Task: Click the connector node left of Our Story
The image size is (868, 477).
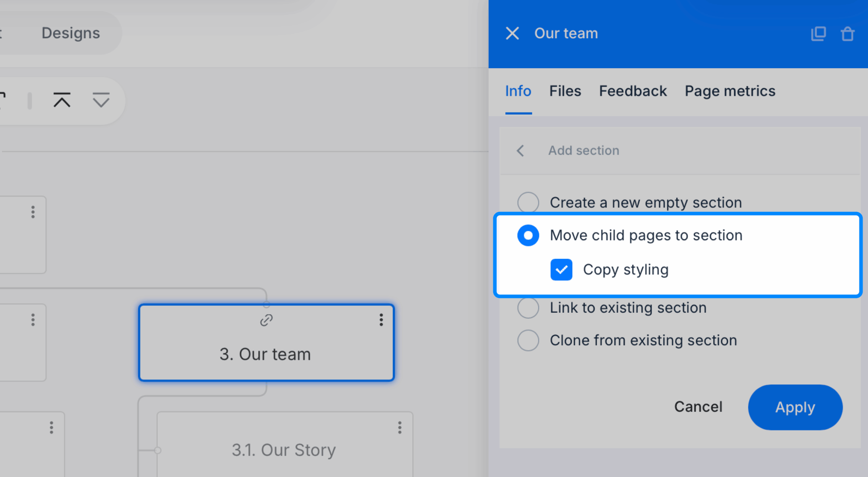Action: [x=157, y=450]
